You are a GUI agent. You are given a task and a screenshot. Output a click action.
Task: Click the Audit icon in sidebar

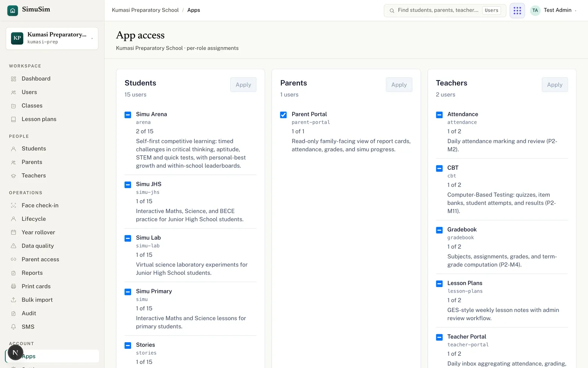(x=14, y=314)
